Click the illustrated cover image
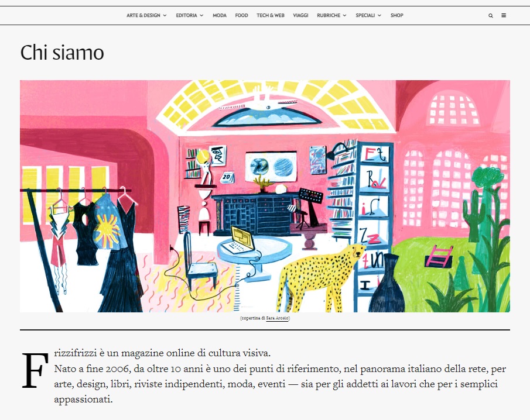 [x=265, y=196]
